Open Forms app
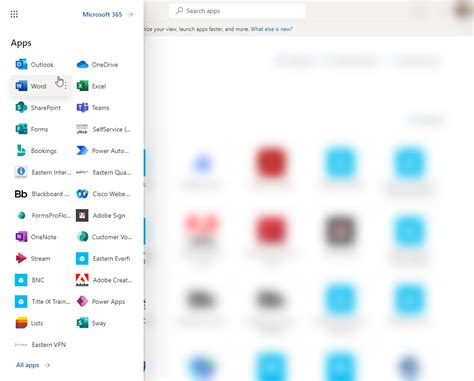Image resolution: width=474 pixels, height=381 pixels. 32,129
